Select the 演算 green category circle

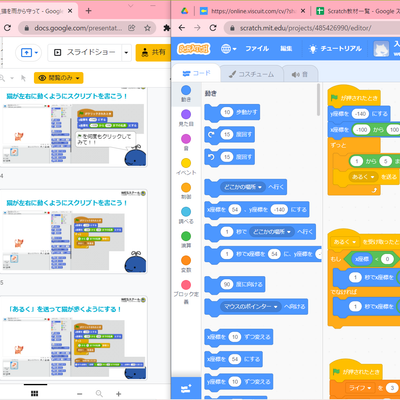[186, 236]
